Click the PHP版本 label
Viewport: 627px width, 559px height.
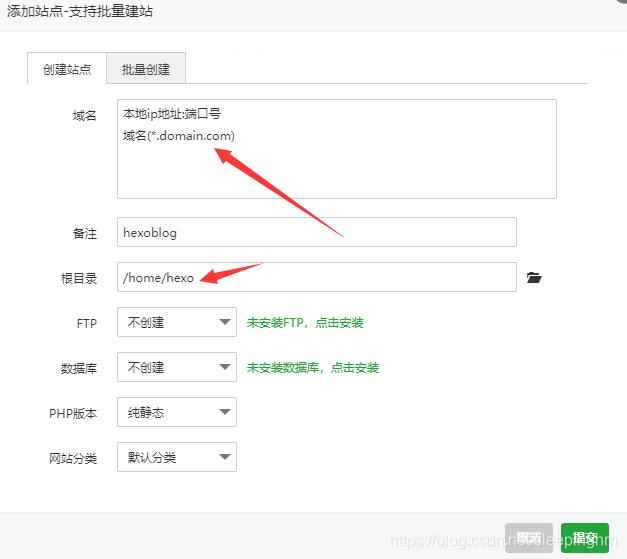(73, 413)
